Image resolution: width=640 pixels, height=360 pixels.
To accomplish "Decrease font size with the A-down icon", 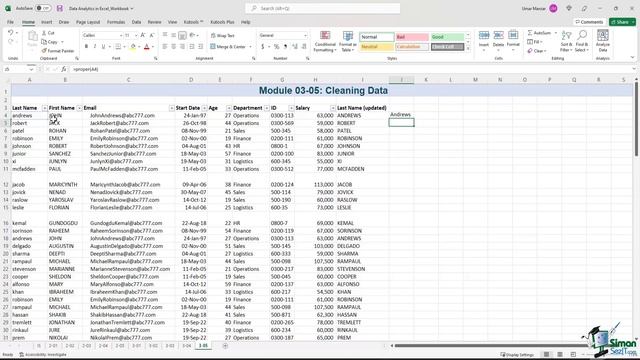I will click(152, 36).
